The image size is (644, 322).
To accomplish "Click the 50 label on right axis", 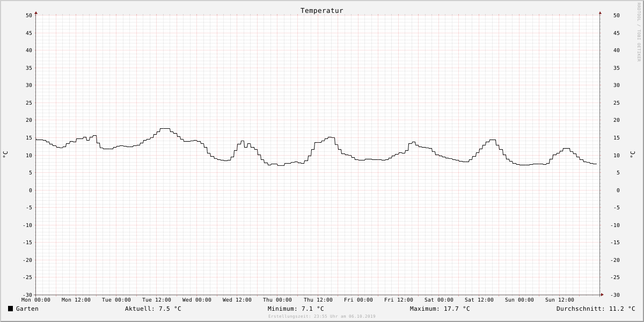I will (x=617, y=16).
